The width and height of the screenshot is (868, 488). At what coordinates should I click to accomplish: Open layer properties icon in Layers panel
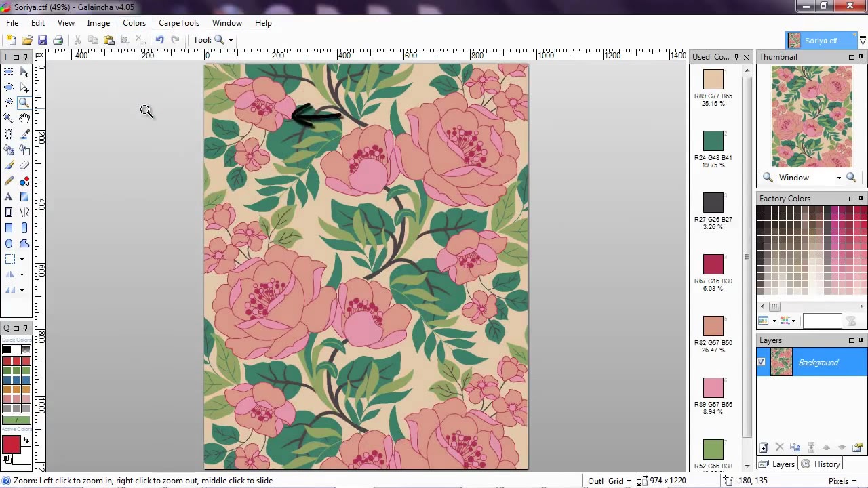(x=858, y=447)
